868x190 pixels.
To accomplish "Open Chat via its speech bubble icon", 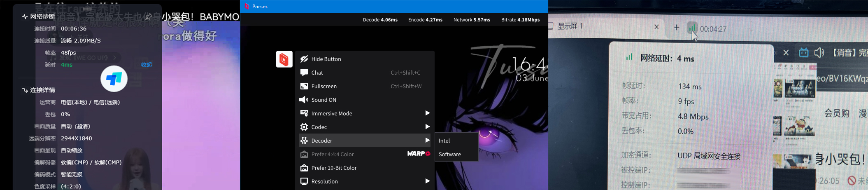I will (304, 73).
